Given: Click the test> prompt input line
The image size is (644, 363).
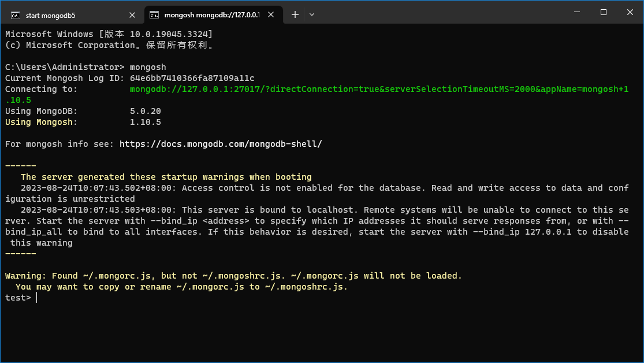Looking at the screenshot, I should pyautogui.click(x=21, y=298).
